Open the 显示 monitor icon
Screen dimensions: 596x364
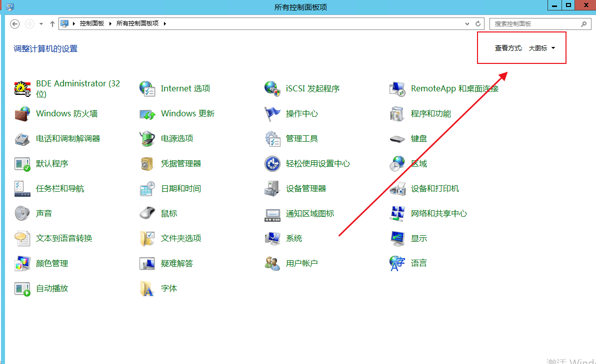pyautogui.click(x=397, y=238)
